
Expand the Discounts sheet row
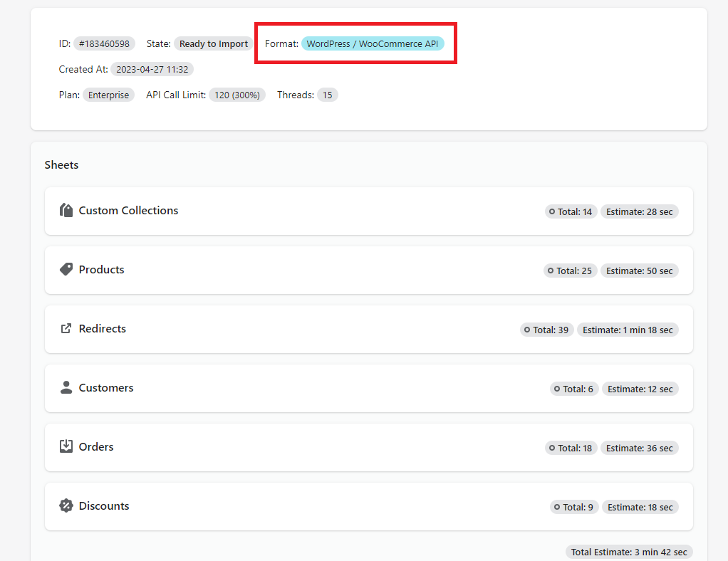click(x=369, y=507)
